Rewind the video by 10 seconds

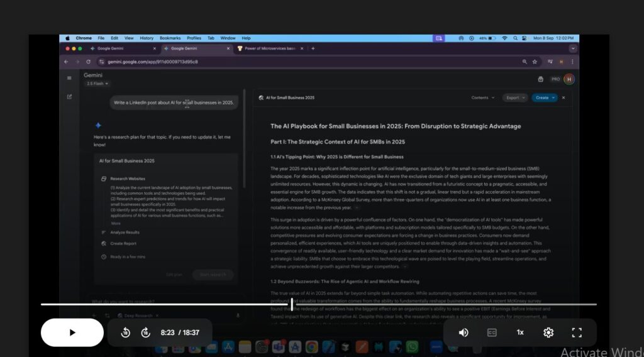(125, 332)
